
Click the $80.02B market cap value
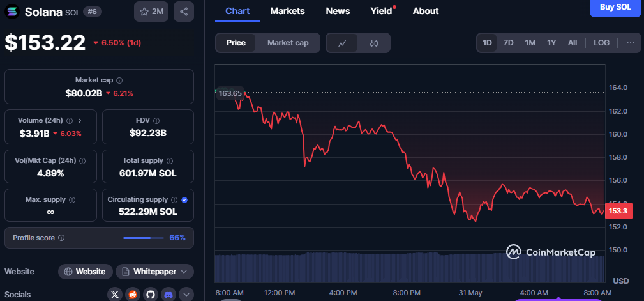(84, 93)
